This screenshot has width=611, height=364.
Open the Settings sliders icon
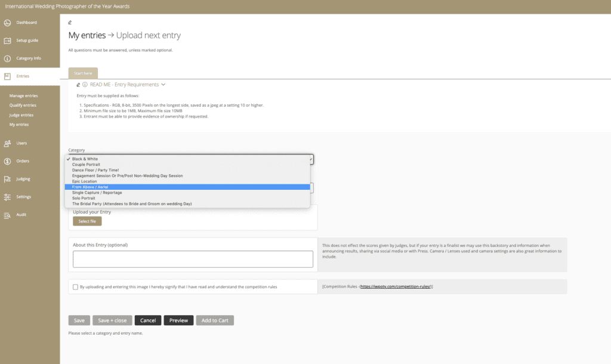click(x=7, y=197)
